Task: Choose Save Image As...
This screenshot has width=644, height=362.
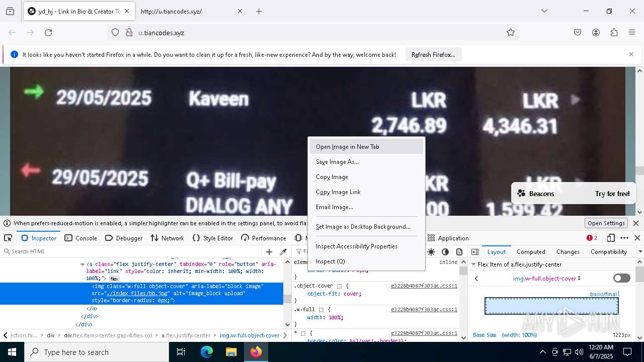Action: (366, 162)
